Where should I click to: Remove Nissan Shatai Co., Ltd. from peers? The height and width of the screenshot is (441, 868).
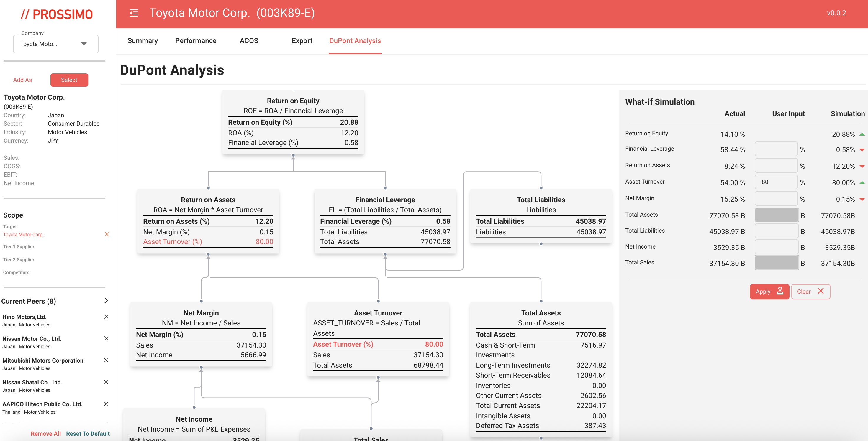point(106,382)
